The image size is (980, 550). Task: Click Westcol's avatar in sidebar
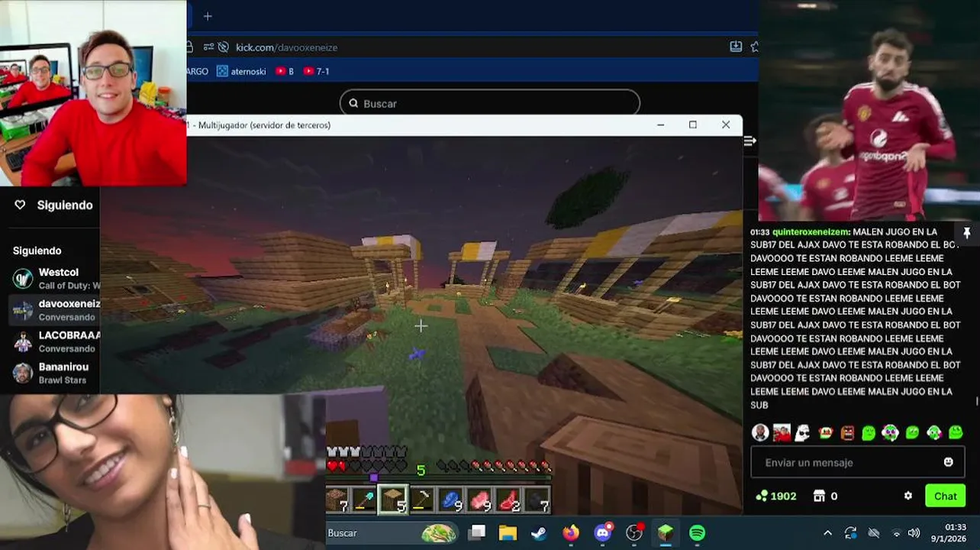coord(23,278)
